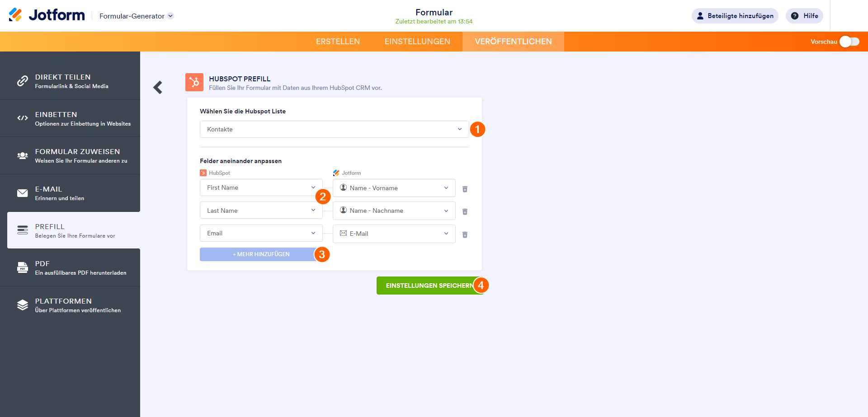Select PREFILL in the sidebar
The height and width of the screenshot is (417, 868).
[74, 230]
